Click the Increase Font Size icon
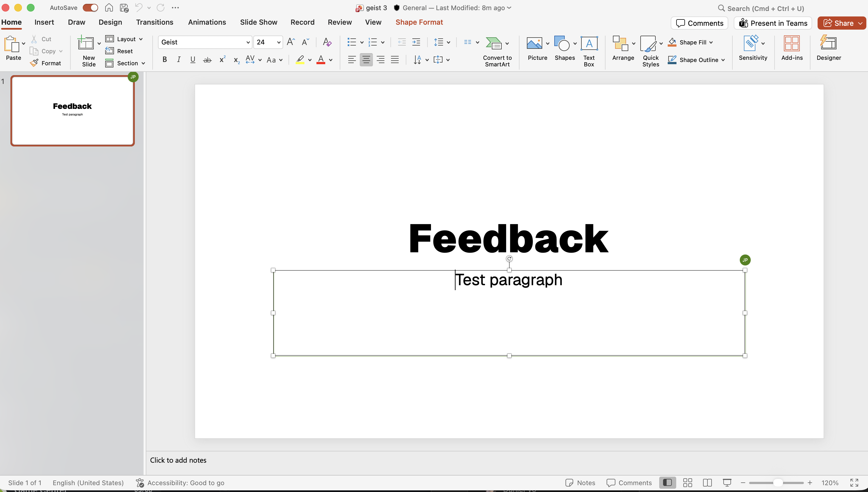The height and width of the screenshot is (492, 868). (x=291, y=42)
